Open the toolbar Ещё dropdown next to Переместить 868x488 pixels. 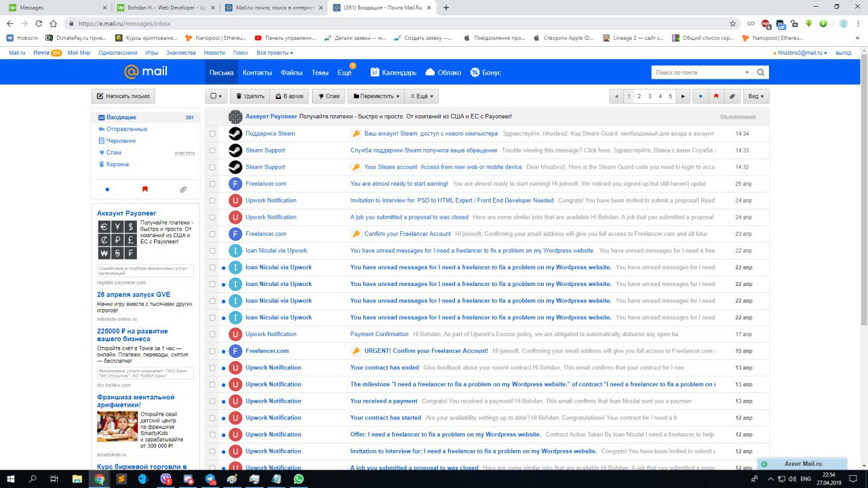(422, 96)
